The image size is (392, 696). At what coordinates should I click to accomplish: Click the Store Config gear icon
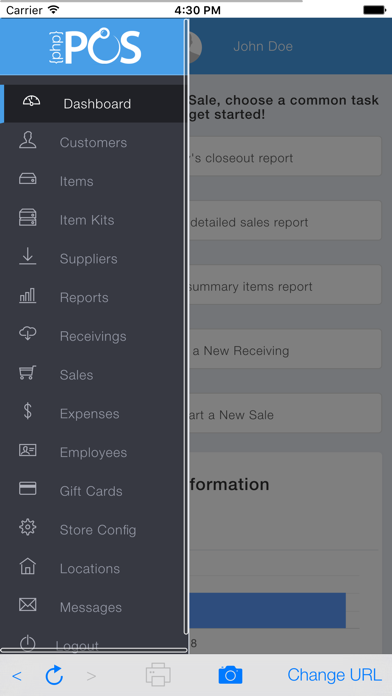28,527
